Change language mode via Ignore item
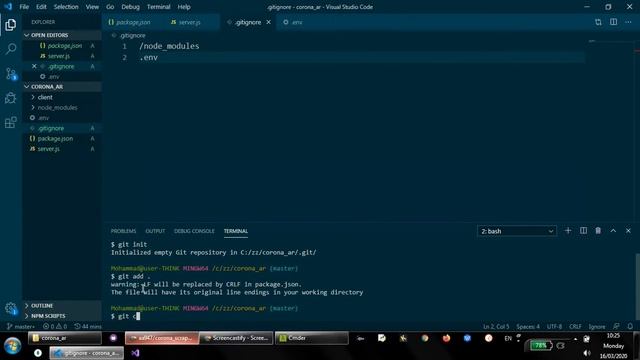This screenshot has width=640, height=360. click(x=597, y=327)
